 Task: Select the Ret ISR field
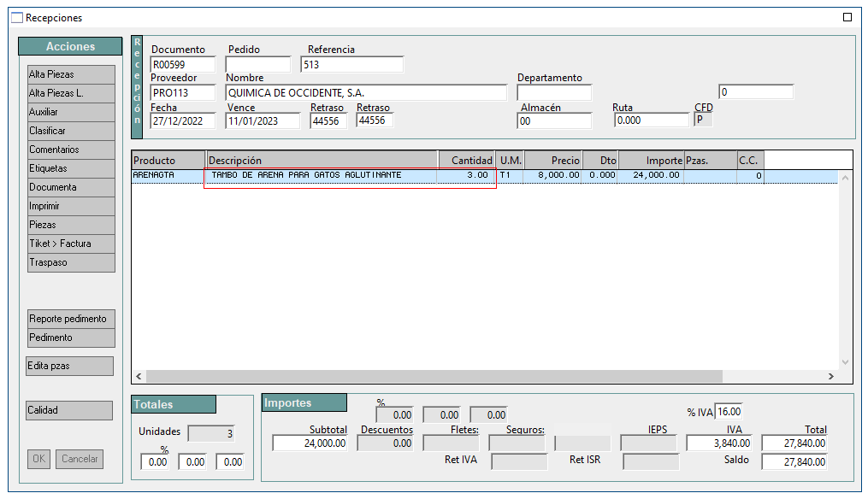coord(651,462)
